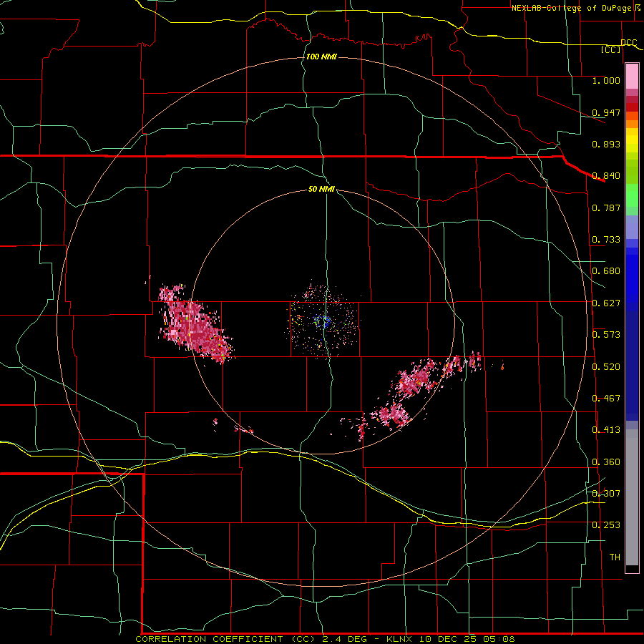Click the 0.680 scale value
The width and height of the screenshot is (644, 644).
click(606, 271)
